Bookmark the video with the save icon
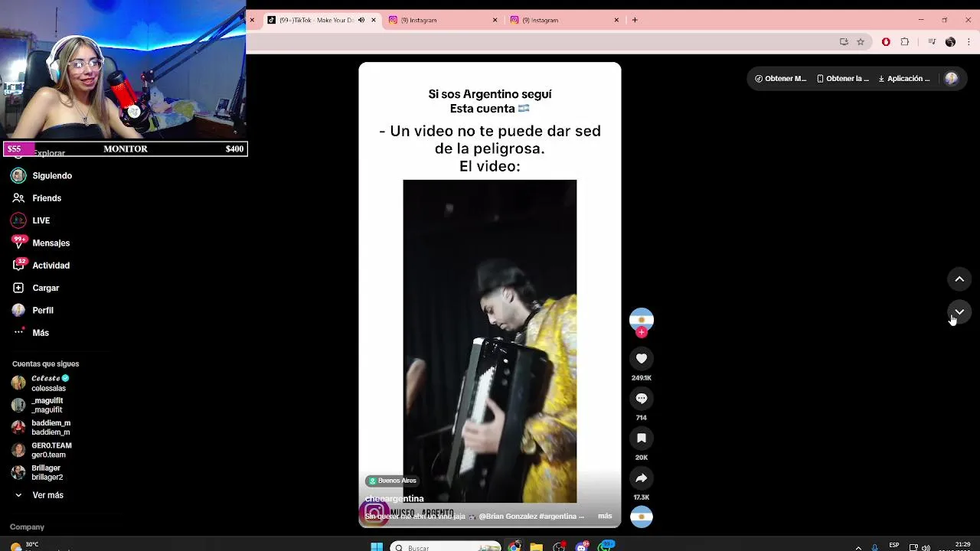This screenshot has width=980, height=551. (x=642, y=438)
